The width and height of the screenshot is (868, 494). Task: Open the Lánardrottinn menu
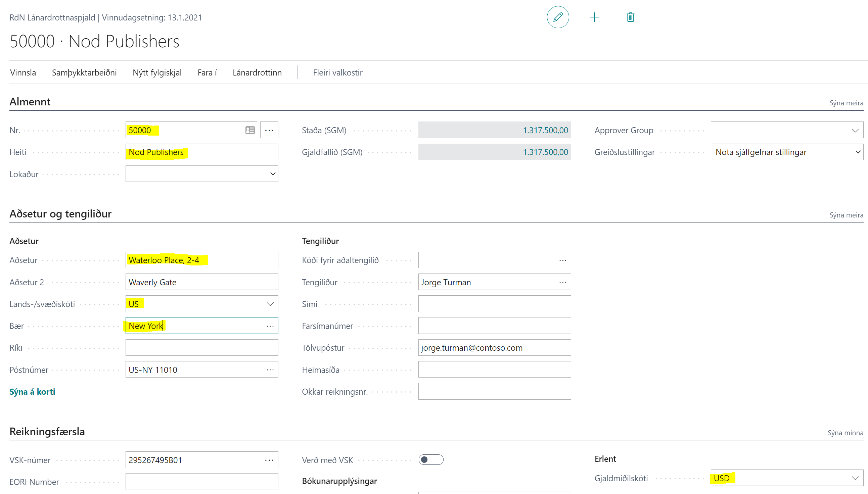(x=257, y=72)
